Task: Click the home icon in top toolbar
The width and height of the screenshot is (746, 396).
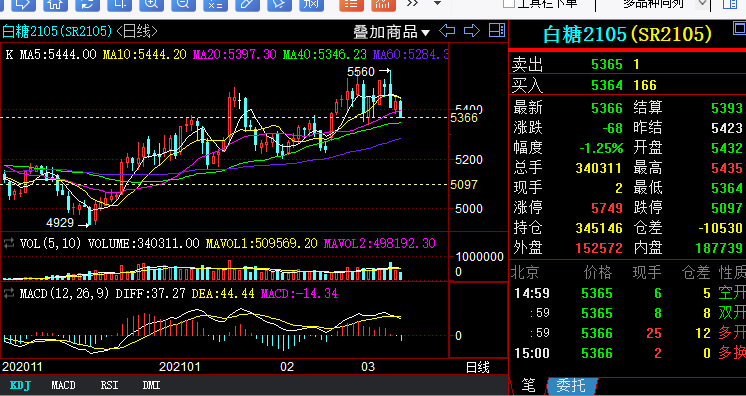Action: (55, 4)
